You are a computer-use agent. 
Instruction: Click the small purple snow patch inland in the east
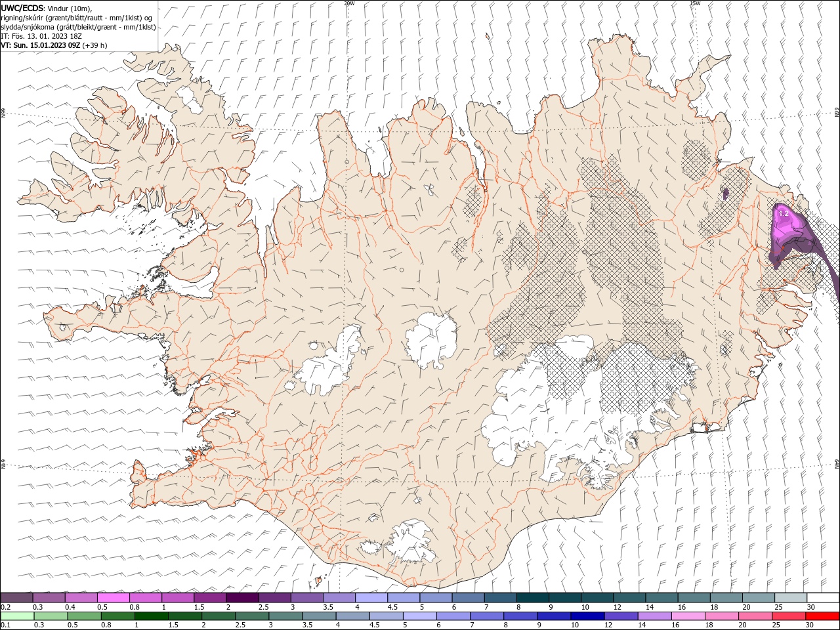point(725,193)
